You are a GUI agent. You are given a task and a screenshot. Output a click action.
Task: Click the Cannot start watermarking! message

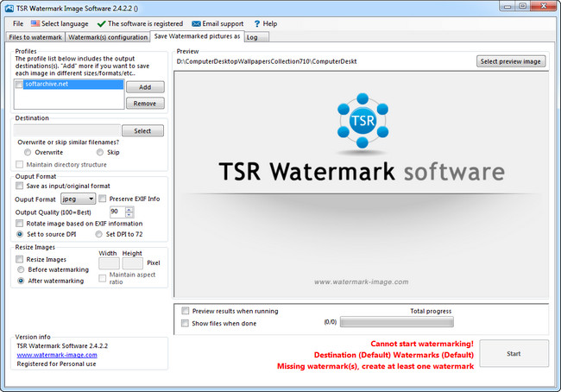(422, 344)
